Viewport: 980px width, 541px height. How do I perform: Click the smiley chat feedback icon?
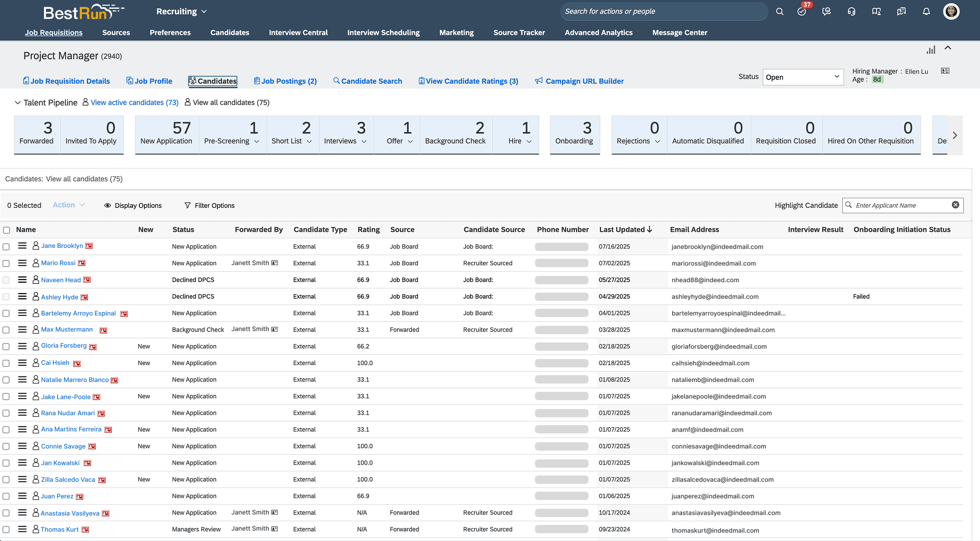coord(827,11)
